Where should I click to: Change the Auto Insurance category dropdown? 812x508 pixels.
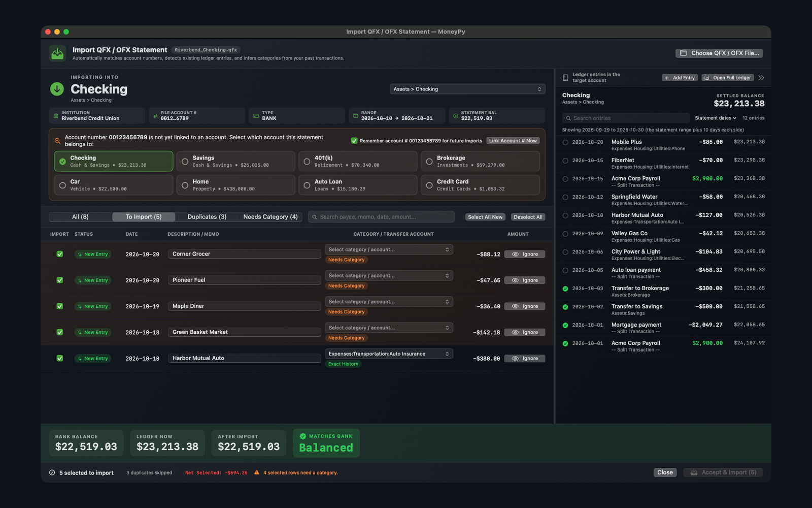pos(389,354)
